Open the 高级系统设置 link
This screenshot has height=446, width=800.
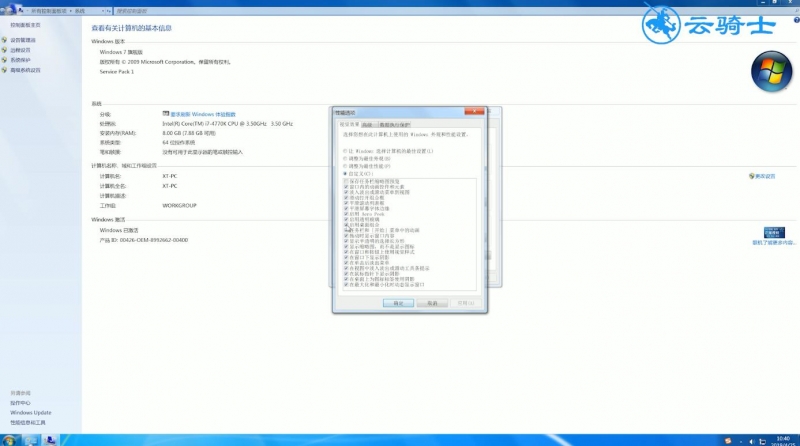point(25,70)
